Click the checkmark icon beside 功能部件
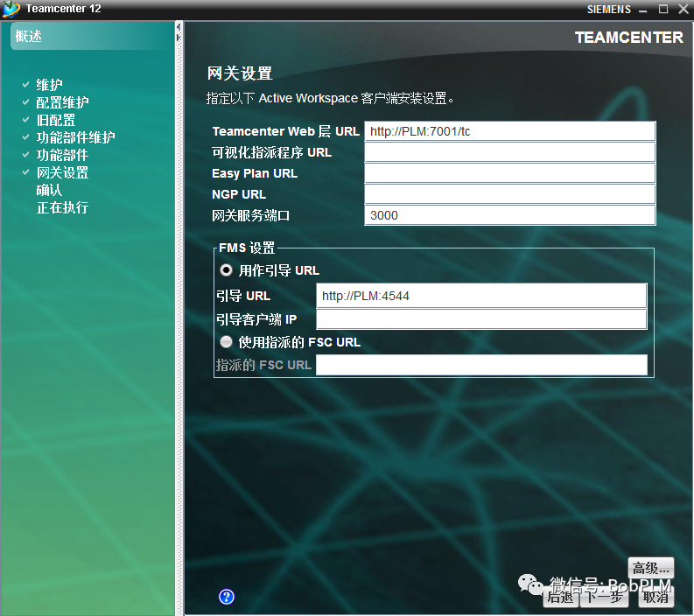Image resolution: width=694 pixels, height=616 pixels. [26, 155]
